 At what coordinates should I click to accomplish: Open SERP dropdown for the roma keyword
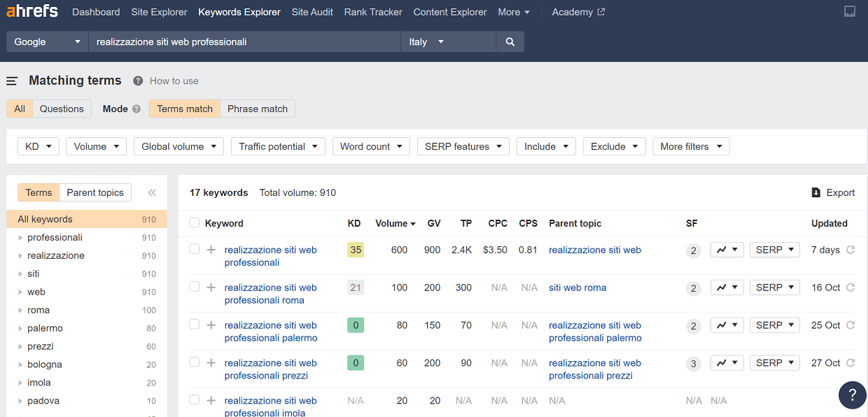pyautogui.click(x=774, y=288)
